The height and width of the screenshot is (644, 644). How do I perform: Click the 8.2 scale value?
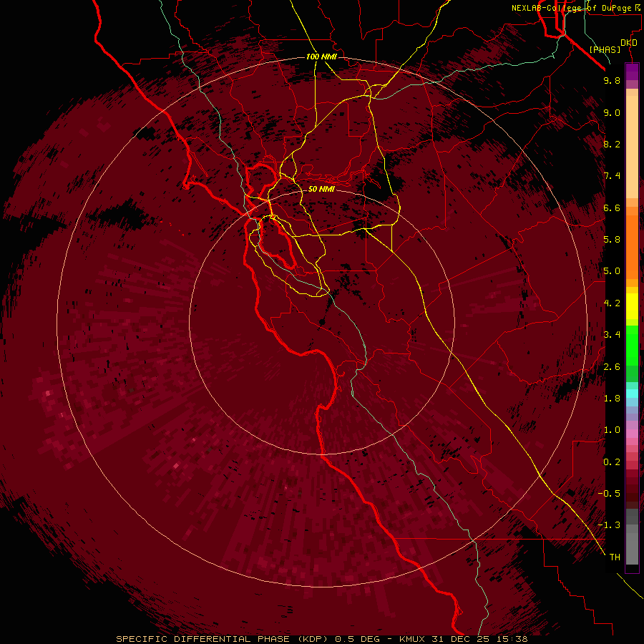pos(612,144)
